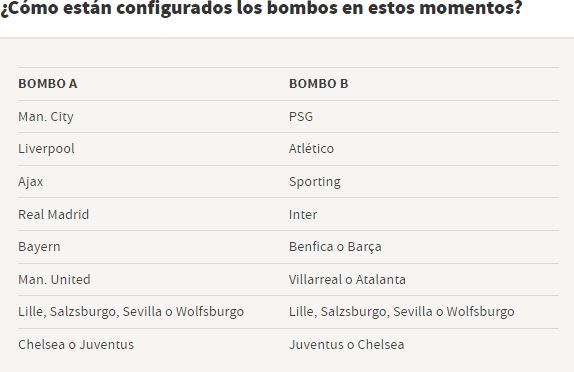This screenshot has width=574, height=372.
Task: Select the Juventus o Chelsea cell
Action: click(347, 345)
